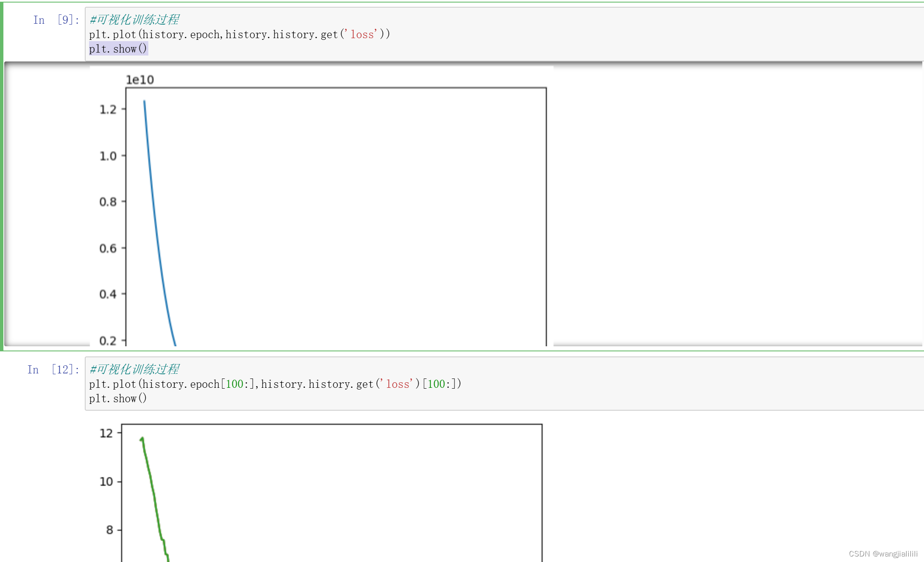Click the green active-cell indicator border

point(2,170)
